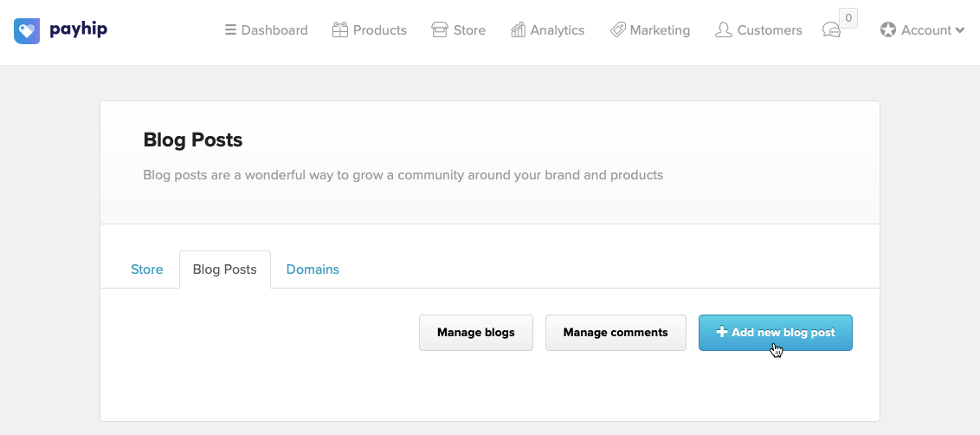
Task: Click the Products gift box icon
Action: click(x=340, y=30)
